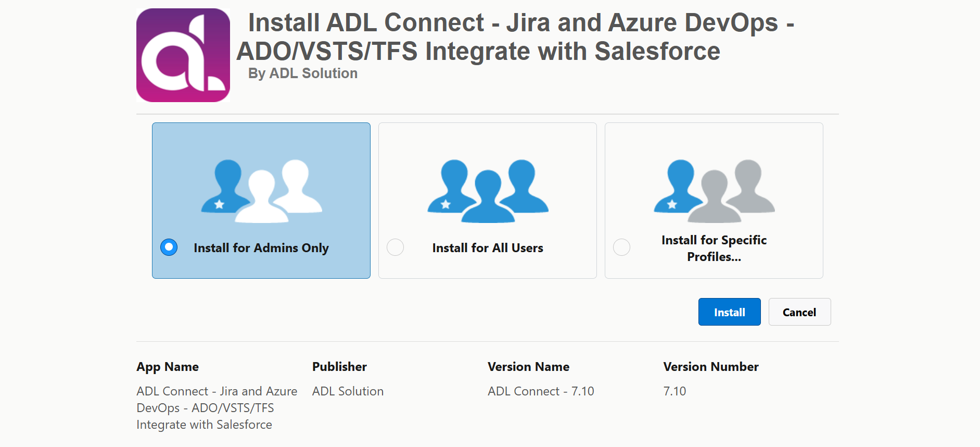Click the page title Install ADL Connect

click(515, 37)
